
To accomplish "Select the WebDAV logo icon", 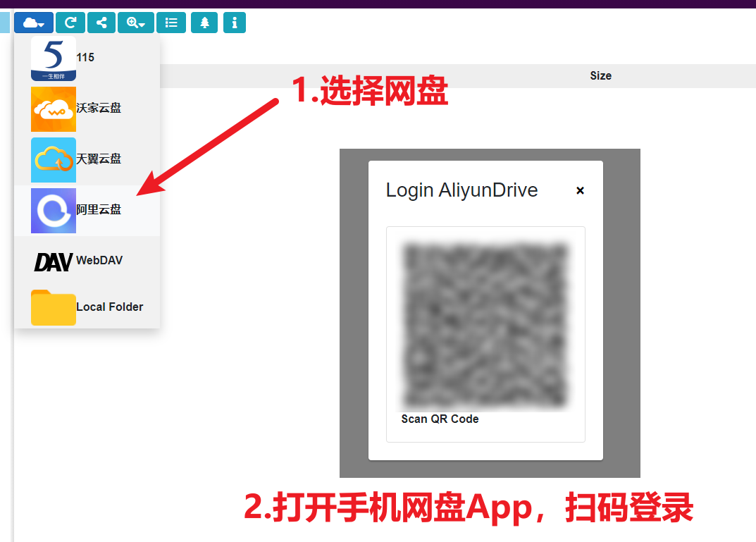I will pyautogui.click(x=54, y=261).
